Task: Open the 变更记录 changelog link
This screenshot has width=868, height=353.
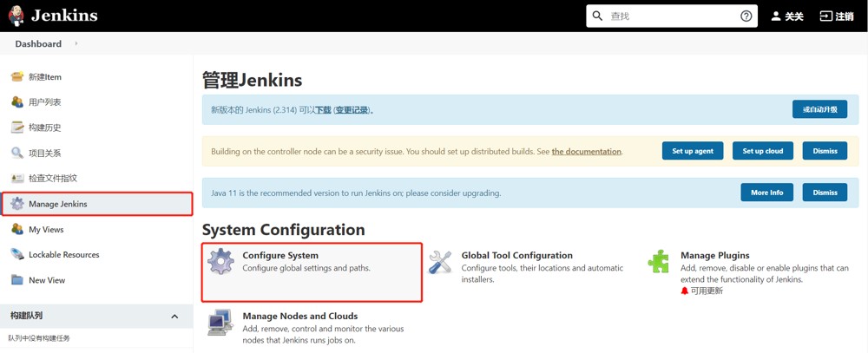Action: [352, 110]
